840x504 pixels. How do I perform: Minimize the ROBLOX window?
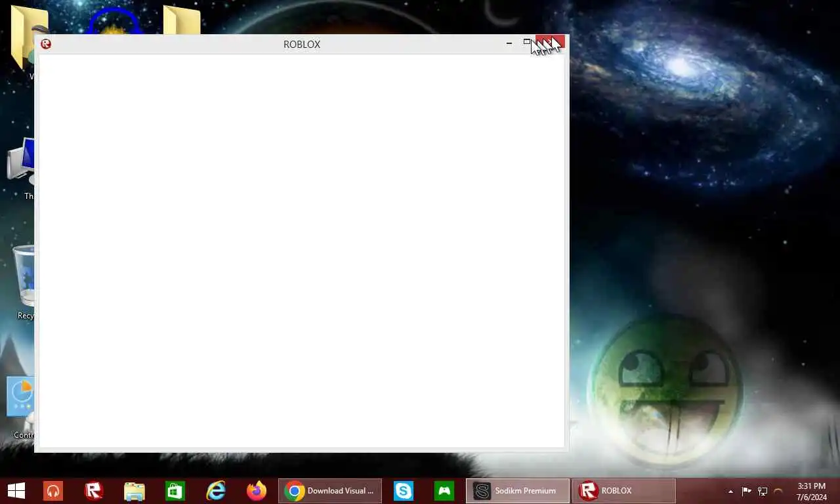point(509,43)
